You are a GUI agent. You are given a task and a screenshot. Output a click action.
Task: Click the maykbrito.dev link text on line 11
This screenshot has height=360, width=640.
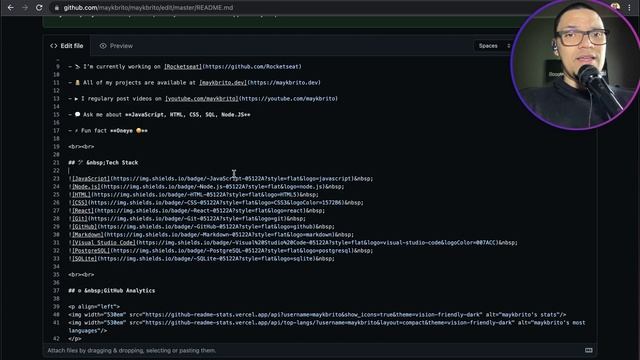tap(223, 82)
